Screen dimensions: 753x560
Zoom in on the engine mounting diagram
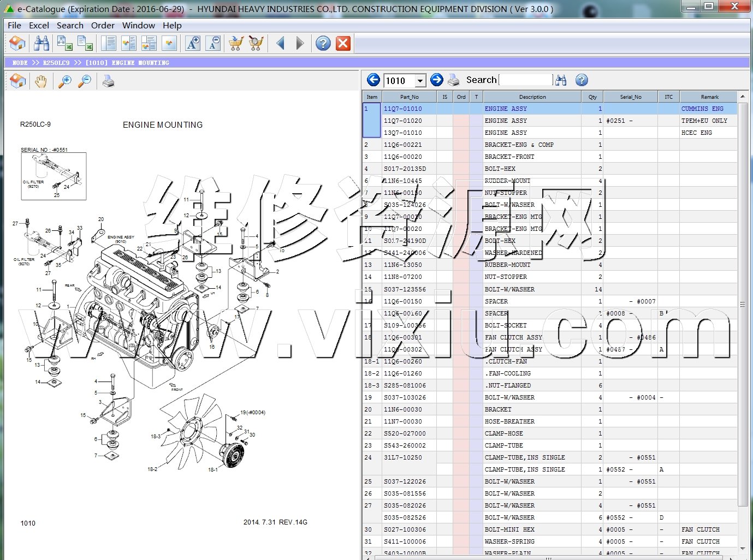pyautogui.click(x=65, y=82)
